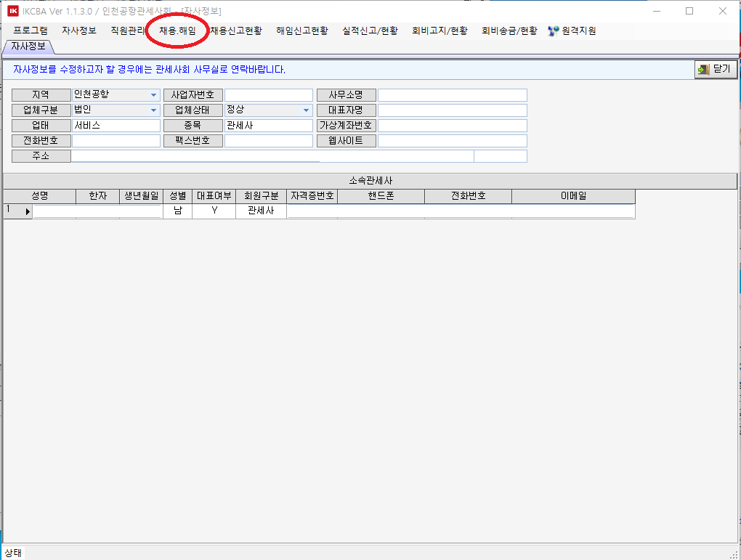Expand the 업체상태 dropdown showing 정상
The height and width of the screenshot is (560, 741).
point(307,110)
